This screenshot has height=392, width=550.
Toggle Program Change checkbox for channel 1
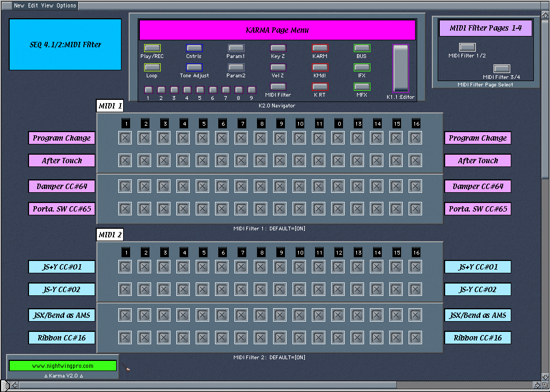pos(125,138)
